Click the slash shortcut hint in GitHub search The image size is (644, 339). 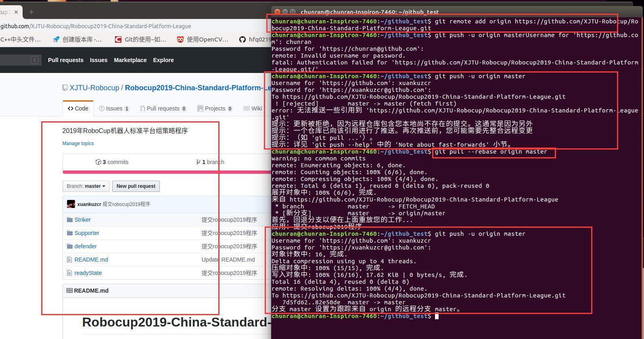35,60
